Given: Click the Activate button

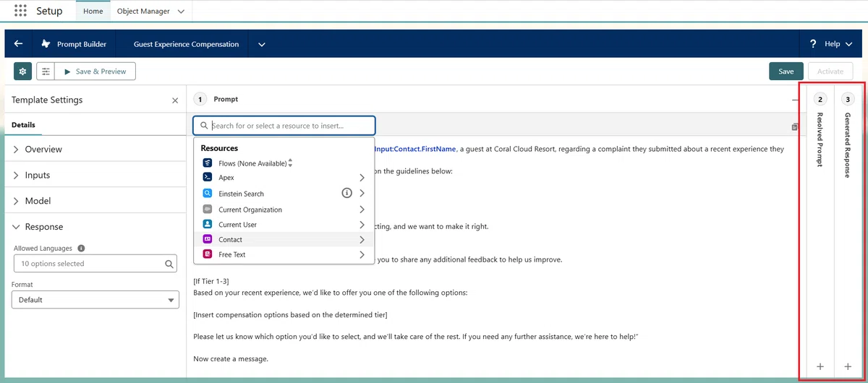Looking at the screenshot, I should (x=830, y=71).
